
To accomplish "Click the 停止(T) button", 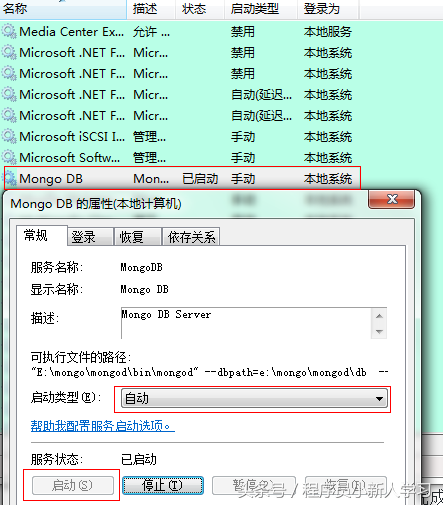I will click(163, 485).
